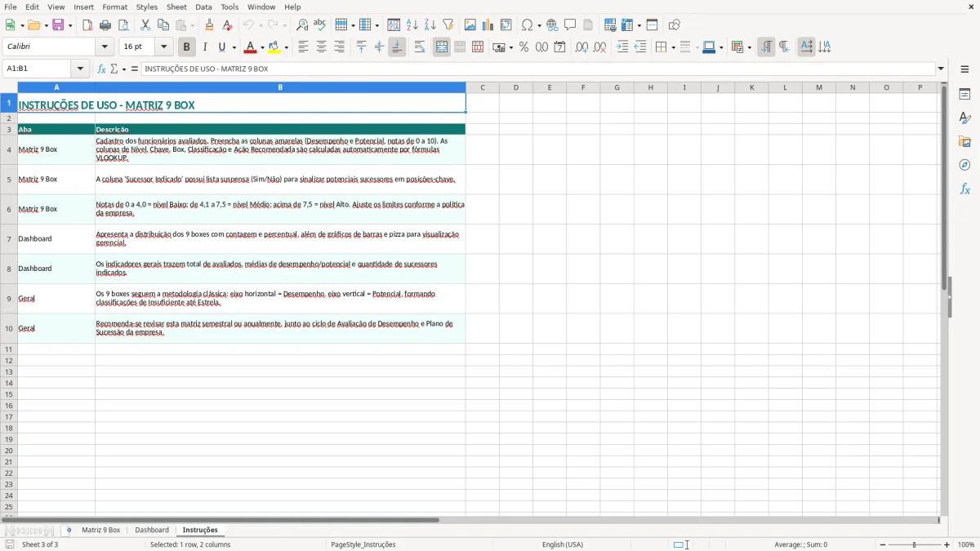The image size is (980, 551).
Task: Click the 100% zoom level
Action: [966, 544]
